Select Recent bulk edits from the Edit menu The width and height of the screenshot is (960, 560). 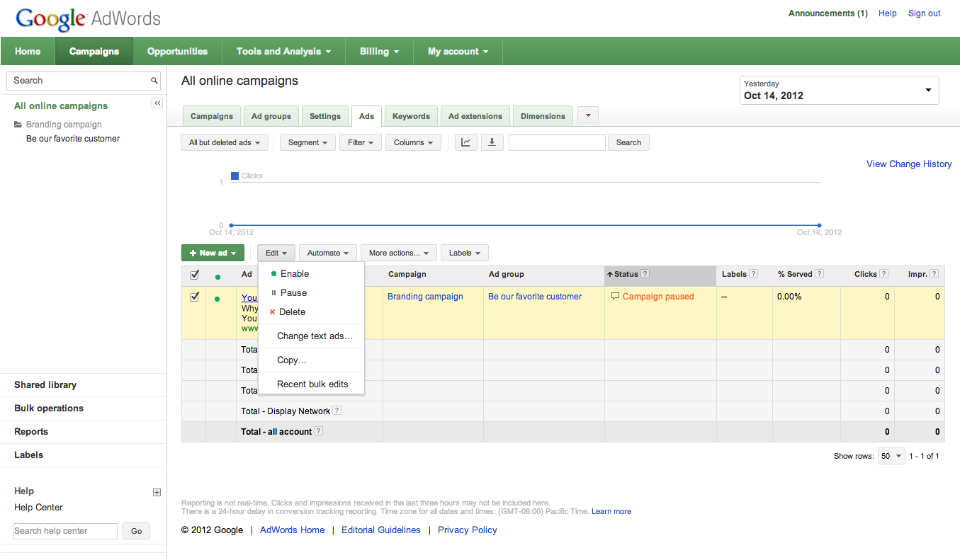[x=311, y=384]
